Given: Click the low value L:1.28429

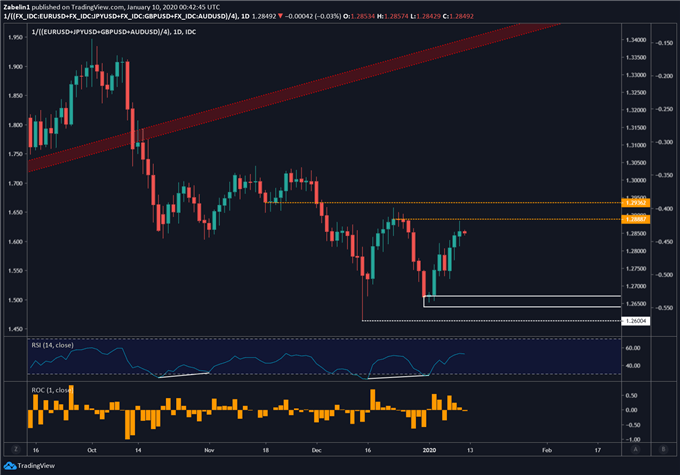Looking at the screenshot, I should click(426, 16).
